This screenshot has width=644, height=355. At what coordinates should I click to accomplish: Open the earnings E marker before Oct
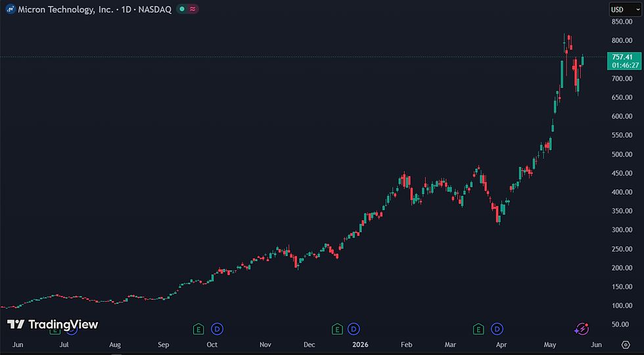pos(198,329)
